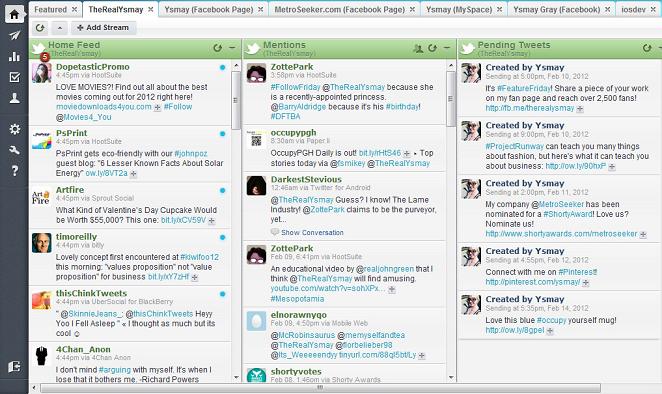Click the #Mesopotamia hashtag

pos(297,299)
